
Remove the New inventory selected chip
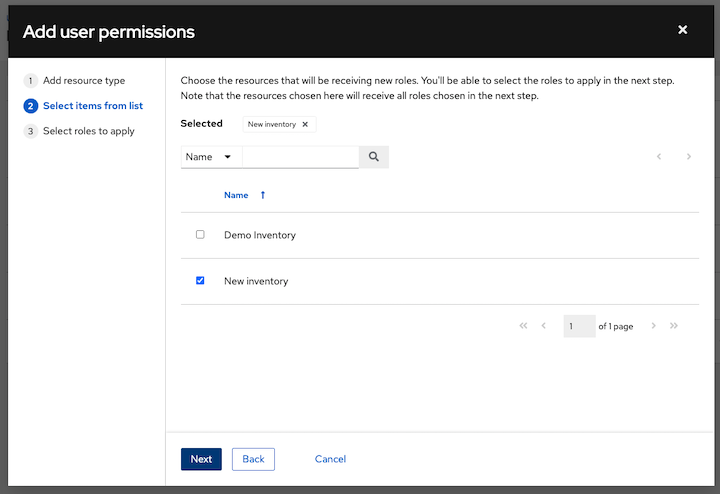[x=305, y=125]
